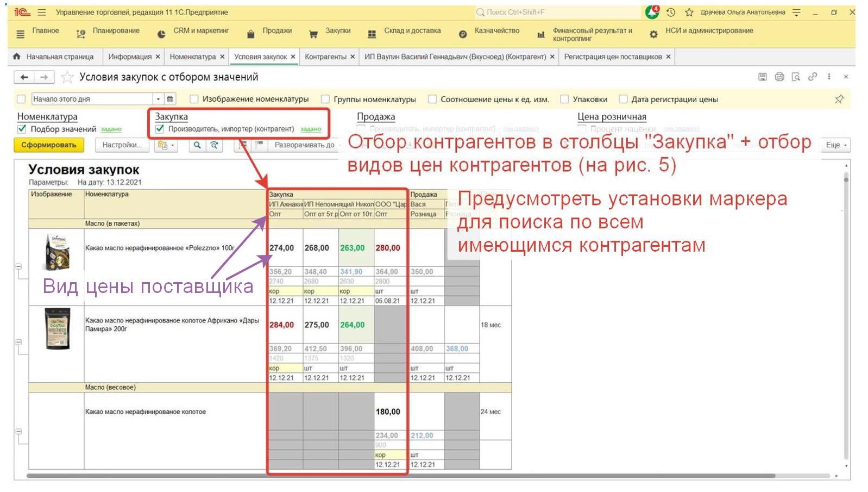Open the Еще dropdown menu
Image resolution: width=868 pixels, height=492 pixels.
point(835,145)
